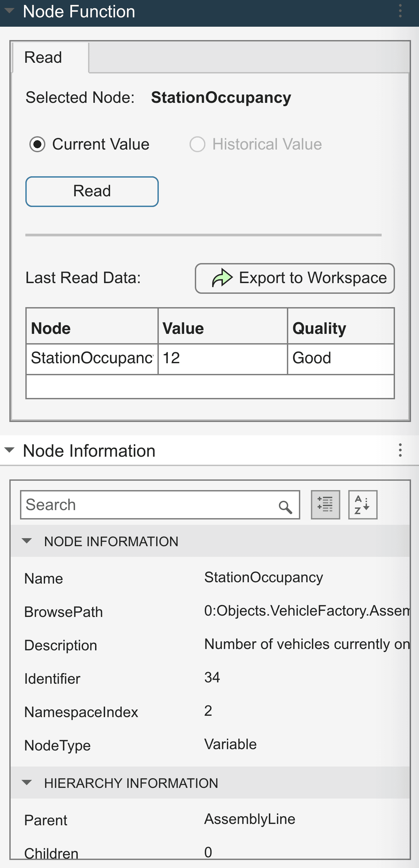Click the NamespaceIndex property label

point(81,712)
